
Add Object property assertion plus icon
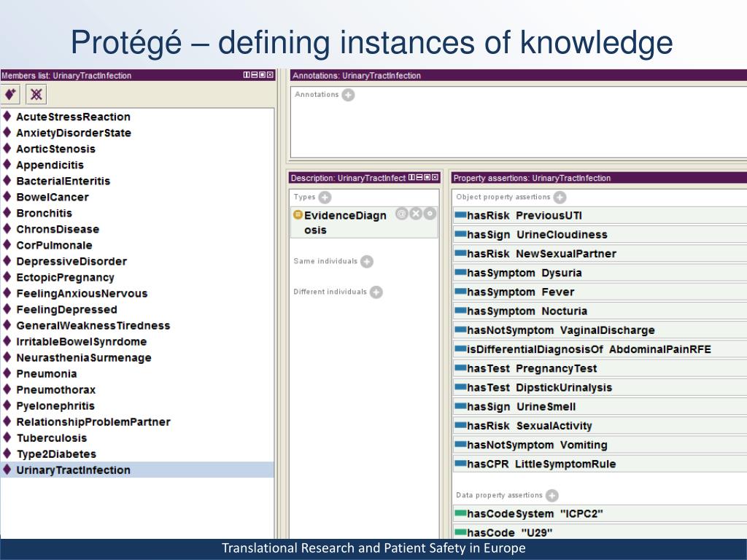(x=560, y=197)
